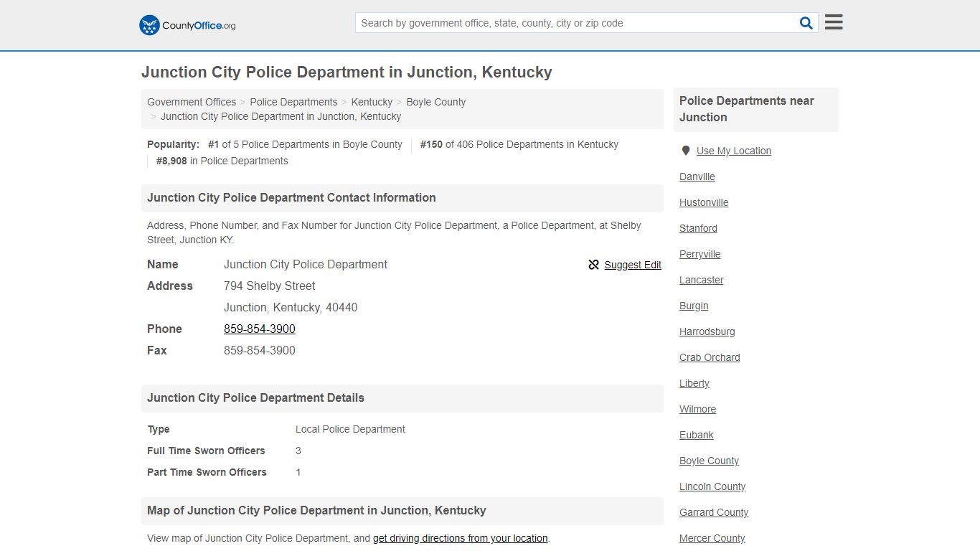This screenshot has width=980, height=551.
Task: Open the hamburger menu
Action: pos(834,22)
